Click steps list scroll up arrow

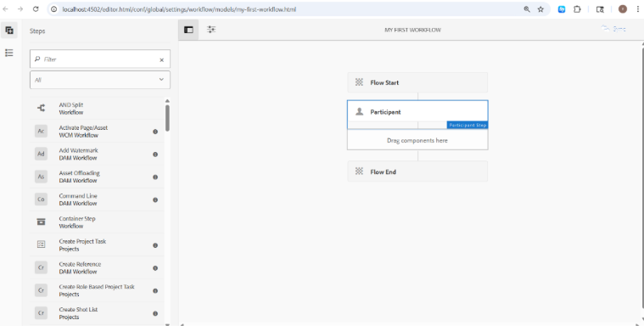tap(167, 101)
